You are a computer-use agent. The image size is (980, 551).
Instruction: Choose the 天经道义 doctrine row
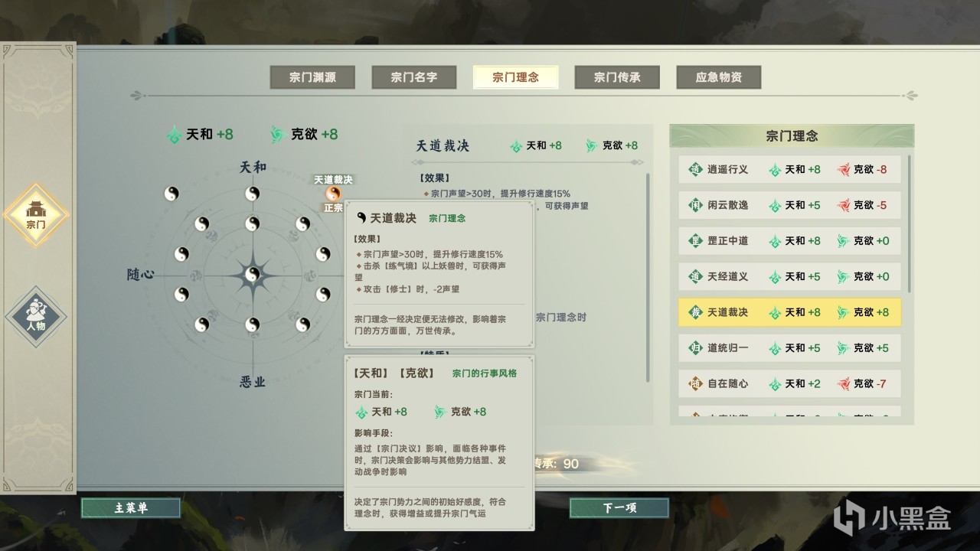pos(789,276)
